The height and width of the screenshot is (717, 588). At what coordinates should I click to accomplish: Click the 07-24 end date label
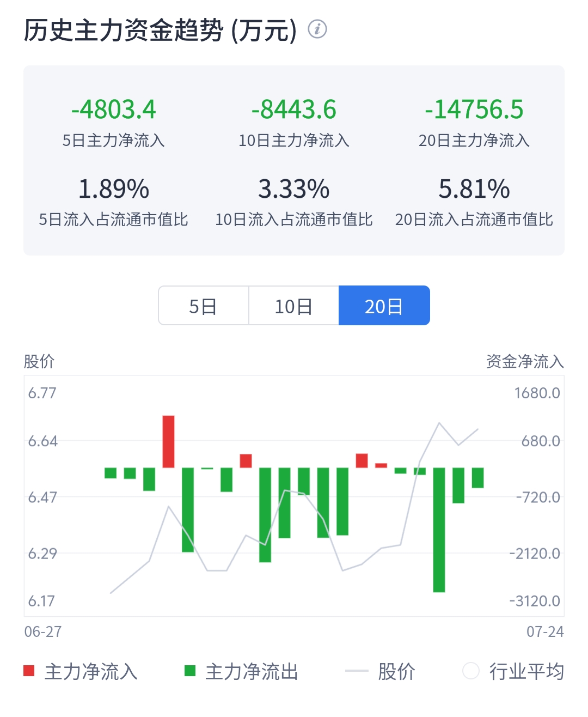coord(545,632)
